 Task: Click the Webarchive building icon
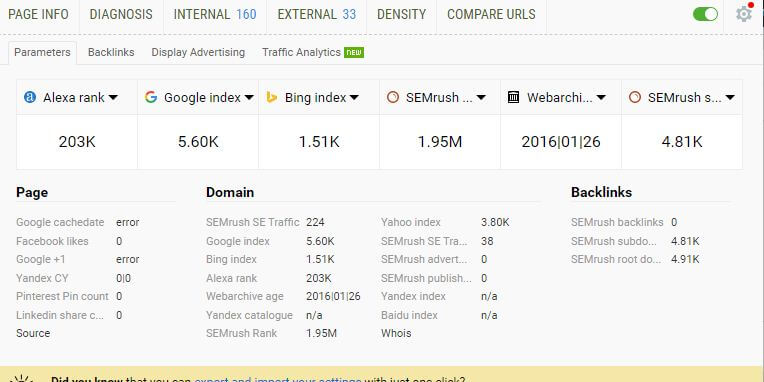pos(513,97)
